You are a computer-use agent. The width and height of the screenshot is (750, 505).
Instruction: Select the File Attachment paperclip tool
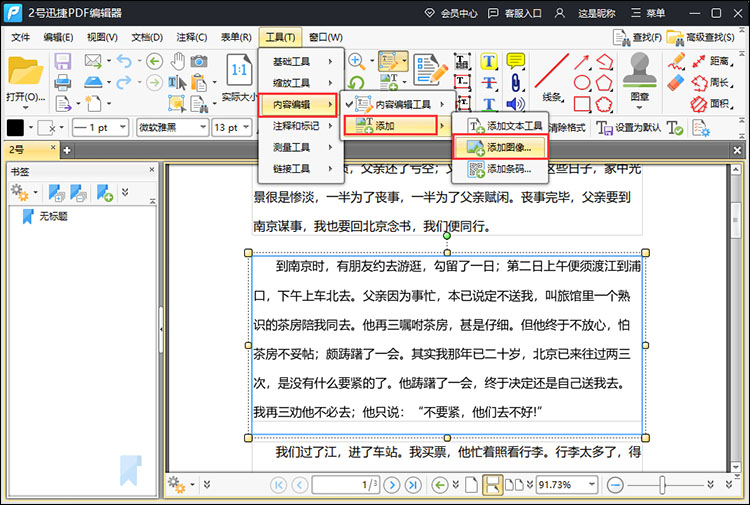516,83
